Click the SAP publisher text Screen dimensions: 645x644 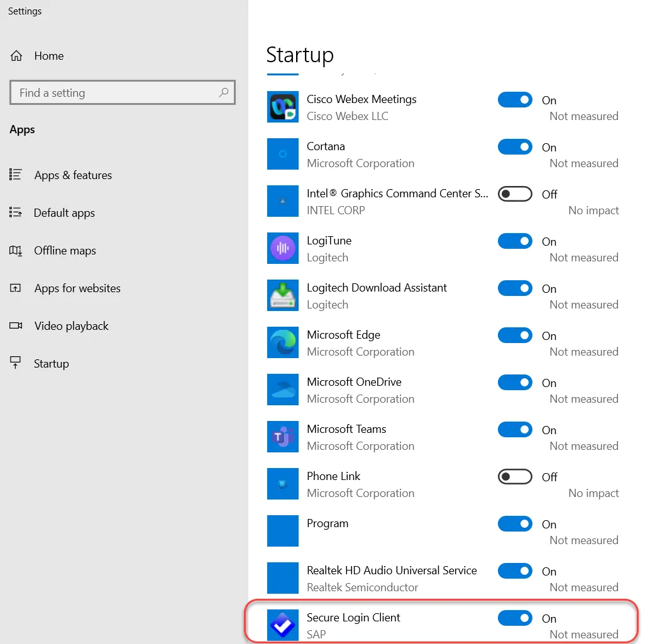pos(316,635)
